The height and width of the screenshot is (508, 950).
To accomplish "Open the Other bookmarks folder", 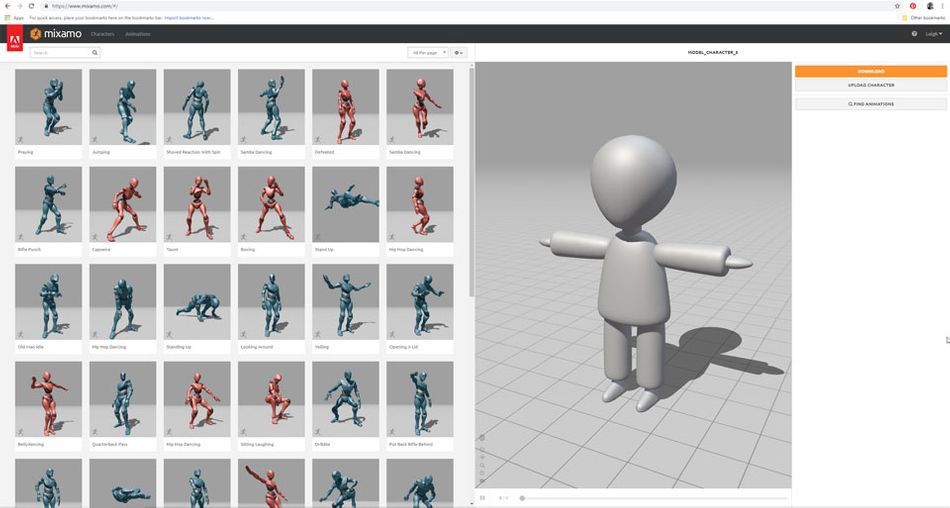I will [x=923, y=18].
